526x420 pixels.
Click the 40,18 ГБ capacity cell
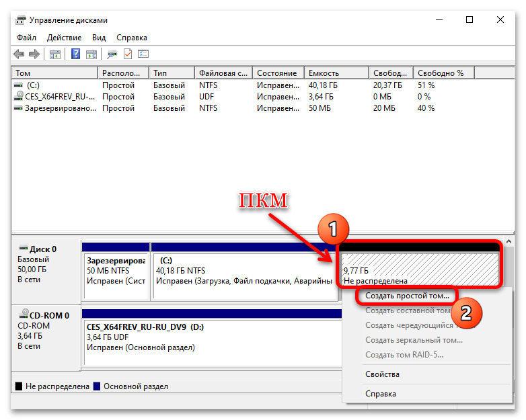coord(323,85)
